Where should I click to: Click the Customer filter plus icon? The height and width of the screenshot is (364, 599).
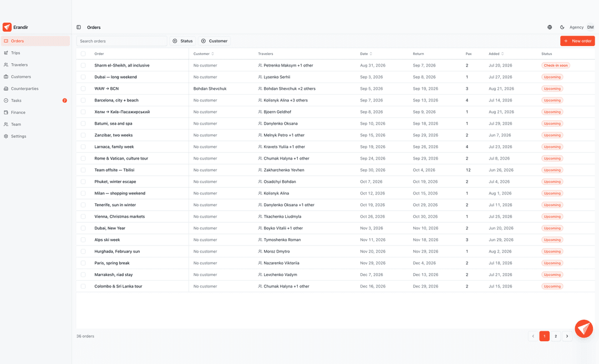click(203, 41)
